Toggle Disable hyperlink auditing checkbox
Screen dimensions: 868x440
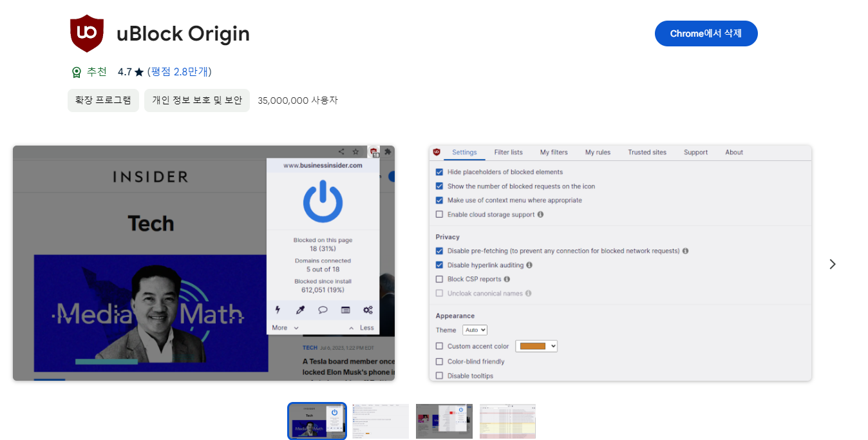[439, 265]
